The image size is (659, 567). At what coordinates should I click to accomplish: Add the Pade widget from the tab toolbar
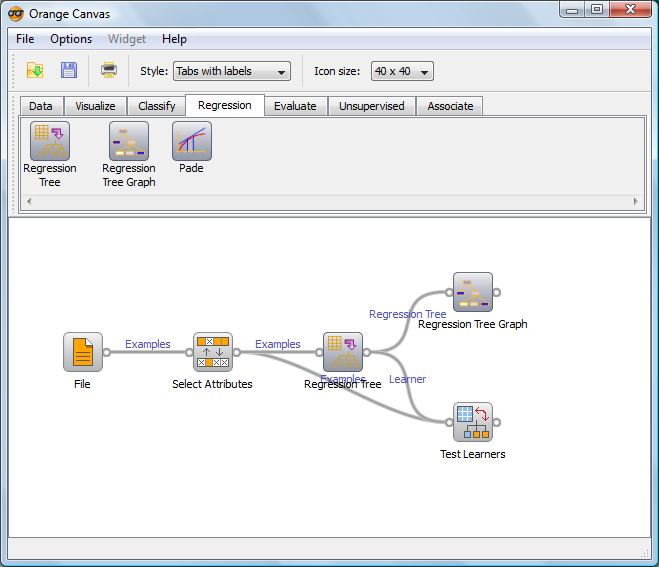[x=192, y=141]
